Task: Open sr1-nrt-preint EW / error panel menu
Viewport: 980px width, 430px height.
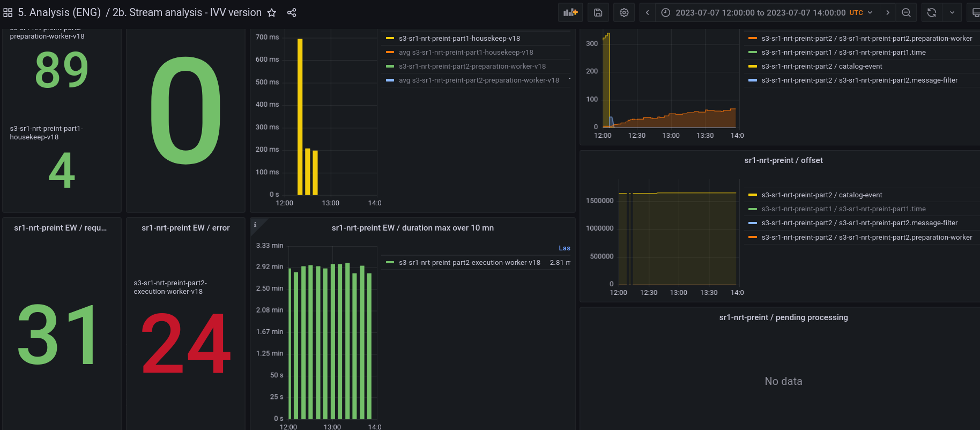Action: [185, 228]
